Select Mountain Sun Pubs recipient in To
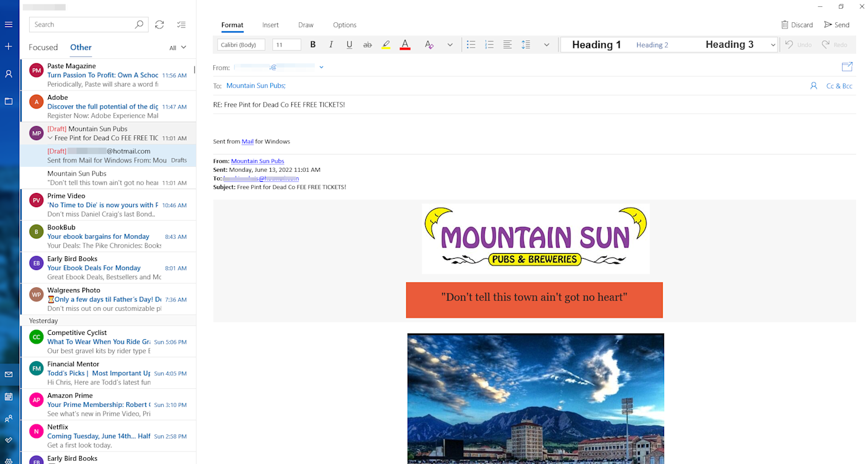The width and height of the screenshot is (868, 464). pyautogui.click(x=255, y=86)
